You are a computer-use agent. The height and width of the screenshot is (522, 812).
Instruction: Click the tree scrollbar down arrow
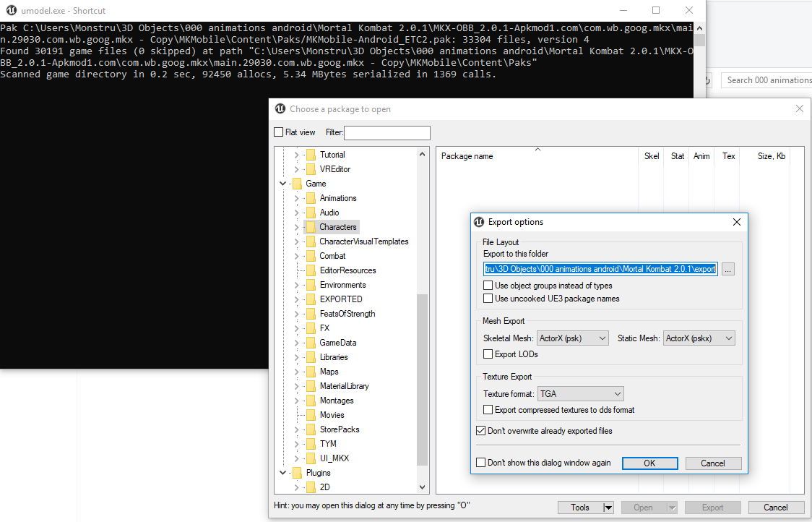422,487
